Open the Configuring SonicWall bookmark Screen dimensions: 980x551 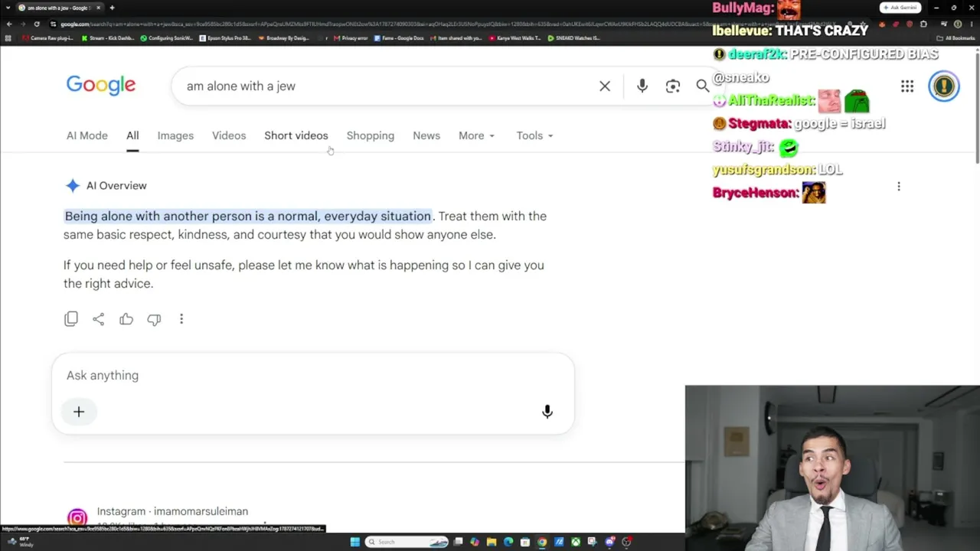(167, 37)
